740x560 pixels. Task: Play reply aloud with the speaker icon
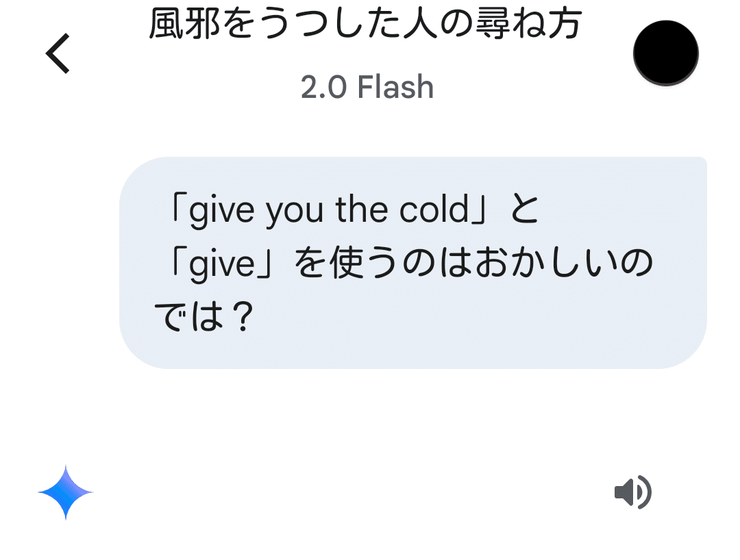coord(633,492)
